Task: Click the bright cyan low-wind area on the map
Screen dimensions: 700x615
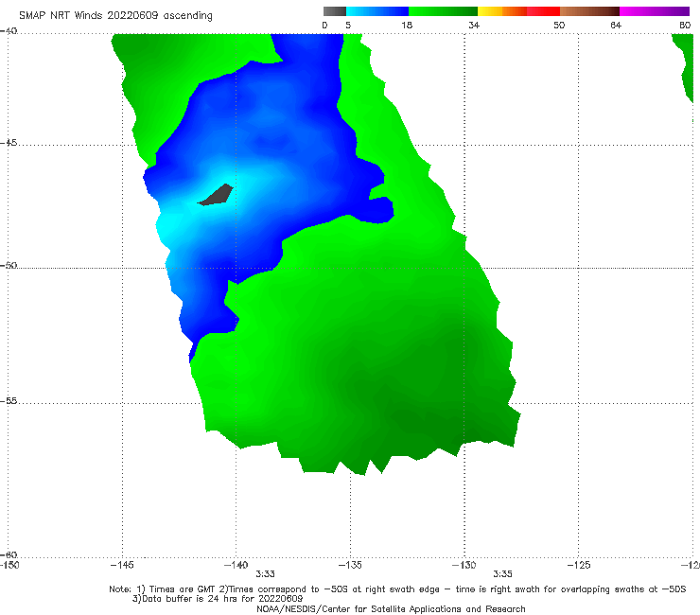Action: (x=172, y=223)
